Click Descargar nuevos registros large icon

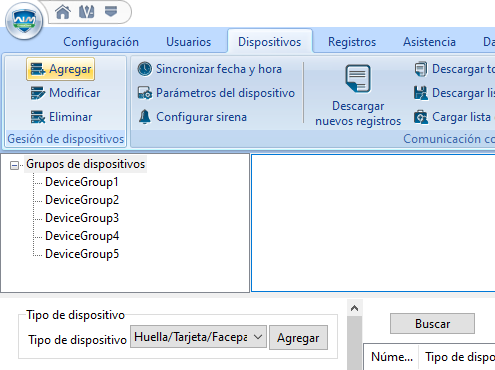pyautogui.click(x=358, y=79)
